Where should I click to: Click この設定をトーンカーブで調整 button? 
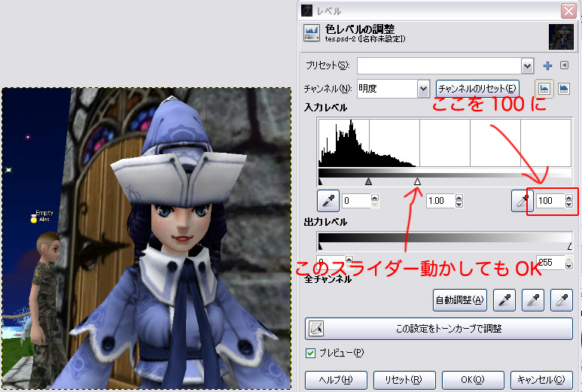(439, 329)
